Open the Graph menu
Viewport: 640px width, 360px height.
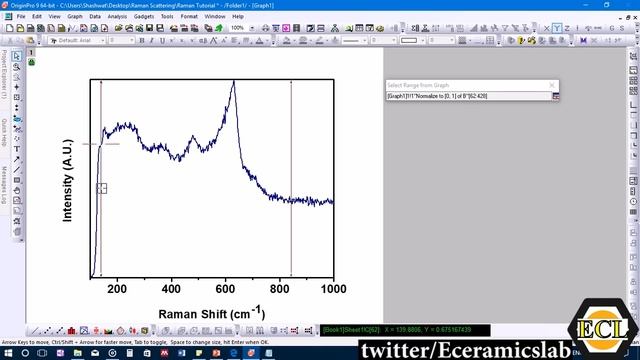point(75,17)
